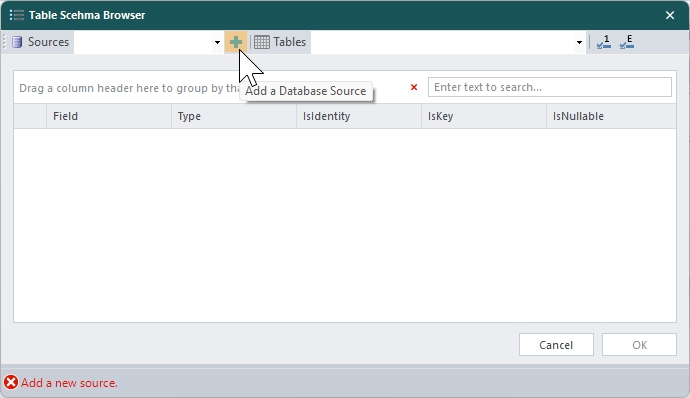
Task: Open the Tables dropdown arrow
Action: (x=579, y=42)
